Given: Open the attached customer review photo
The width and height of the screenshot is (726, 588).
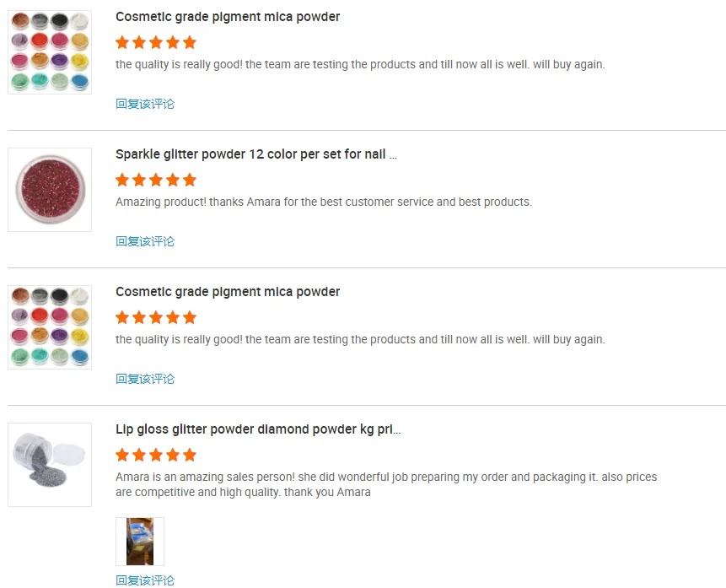Looking at the screenshot, I should (140, 542).
